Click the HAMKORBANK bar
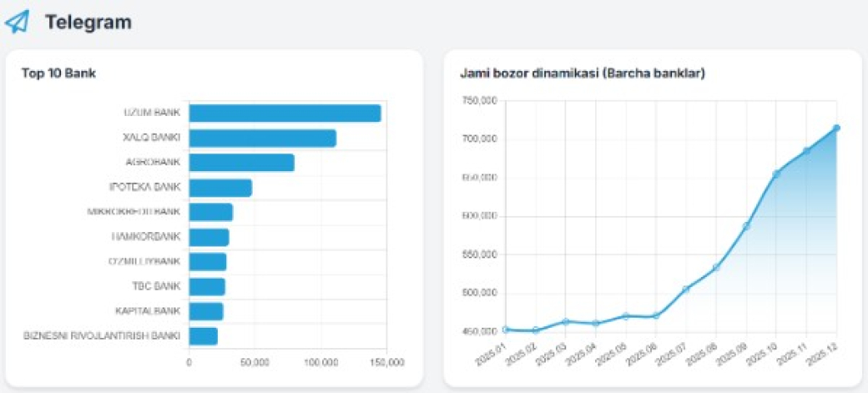Screen dimensions: 868x393 (209, 237)
